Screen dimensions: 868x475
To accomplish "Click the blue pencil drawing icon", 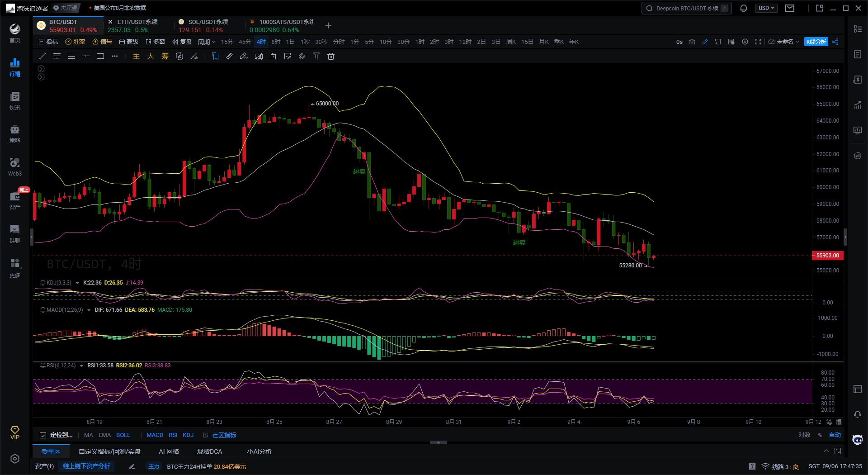I will 705,42.
